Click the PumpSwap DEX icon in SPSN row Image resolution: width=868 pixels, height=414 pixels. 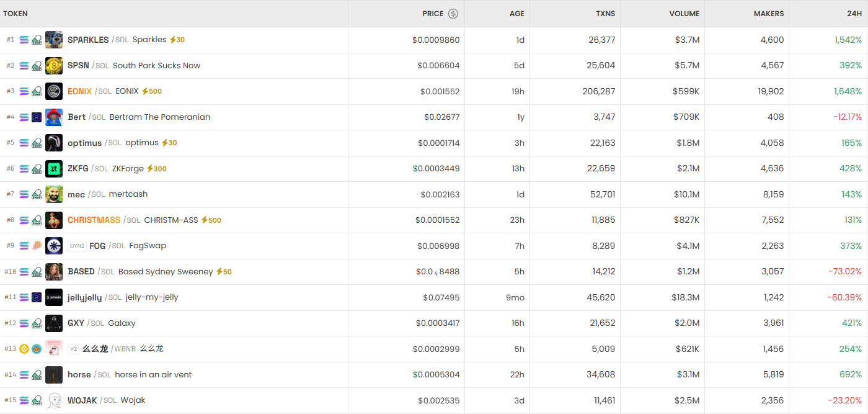tap(37, 66)
